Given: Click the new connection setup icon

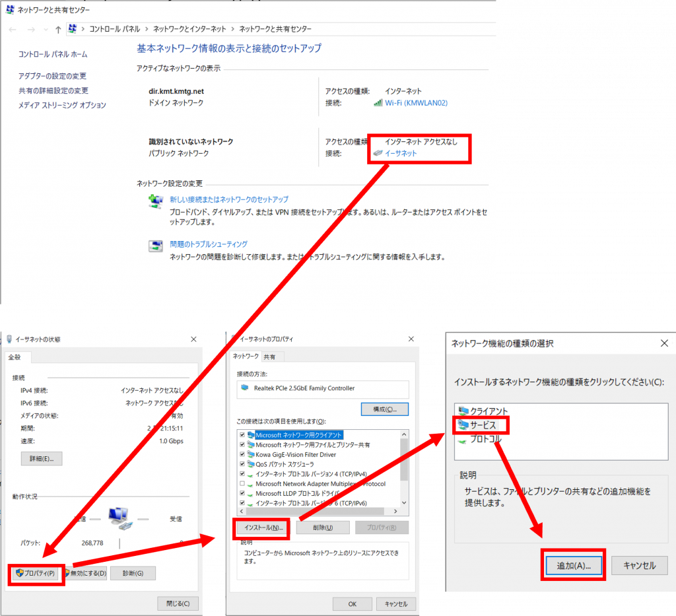Looking at the screenshot, I should click(x=156, y=201).
